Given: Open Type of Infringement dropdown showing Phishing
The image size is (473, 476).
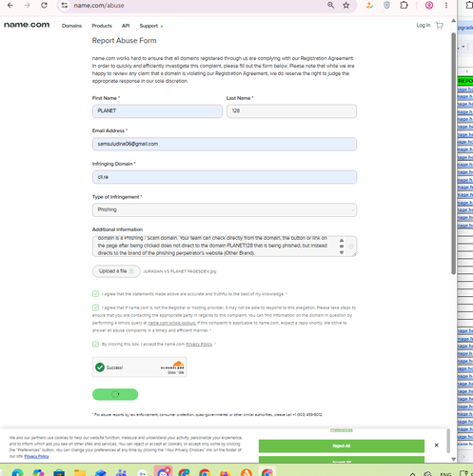Looking at the screenshot, I should coord(225,209).
